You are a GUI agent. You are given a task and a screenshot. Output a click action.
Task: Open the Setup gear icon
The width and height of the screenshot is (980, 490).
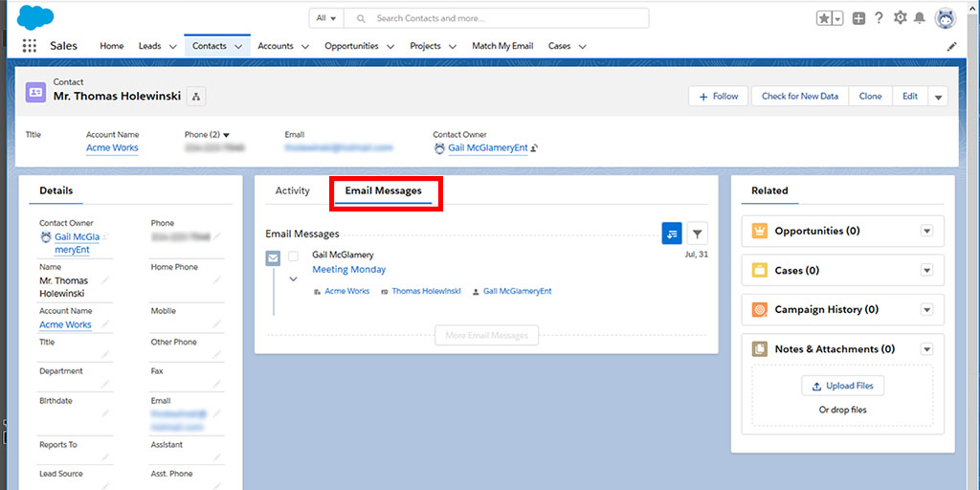click(x=900, y=18)
